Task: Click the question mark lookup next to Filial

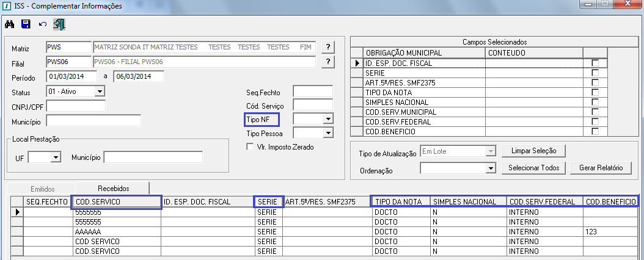Action: 328,62
